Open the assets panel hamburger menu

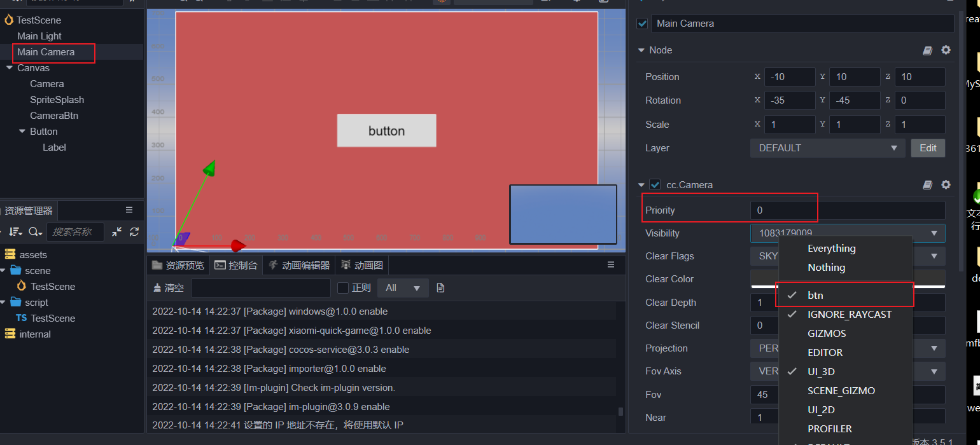[x=129, y=210]
